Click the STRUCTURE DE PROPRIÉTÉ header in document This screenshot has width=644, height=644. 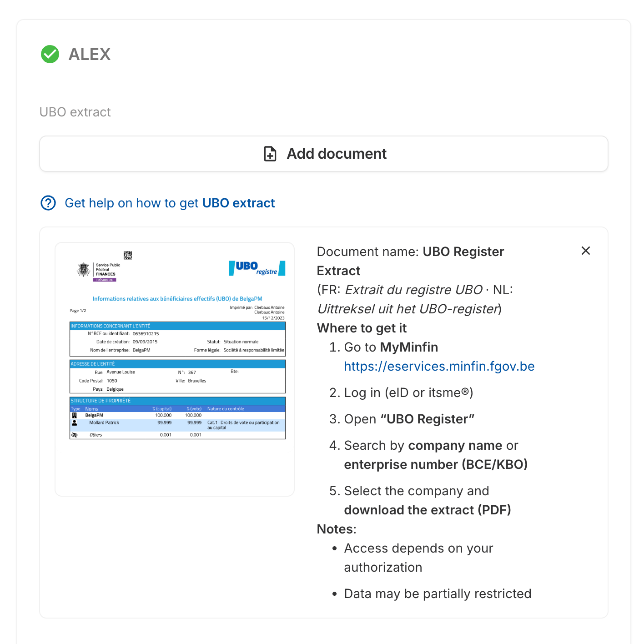(x=177, y=401)
